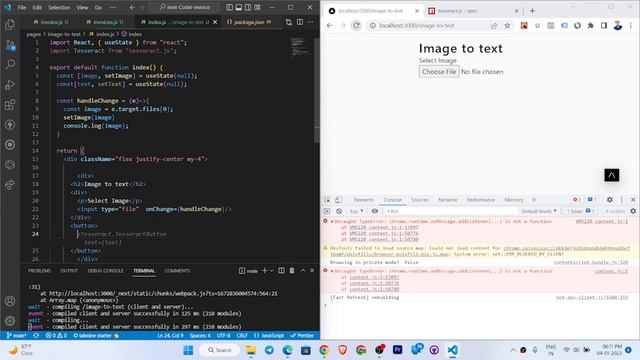This screenshot has width=640, height=360.
Task: Open the console context 'top' dropdown
Action: 356,211
